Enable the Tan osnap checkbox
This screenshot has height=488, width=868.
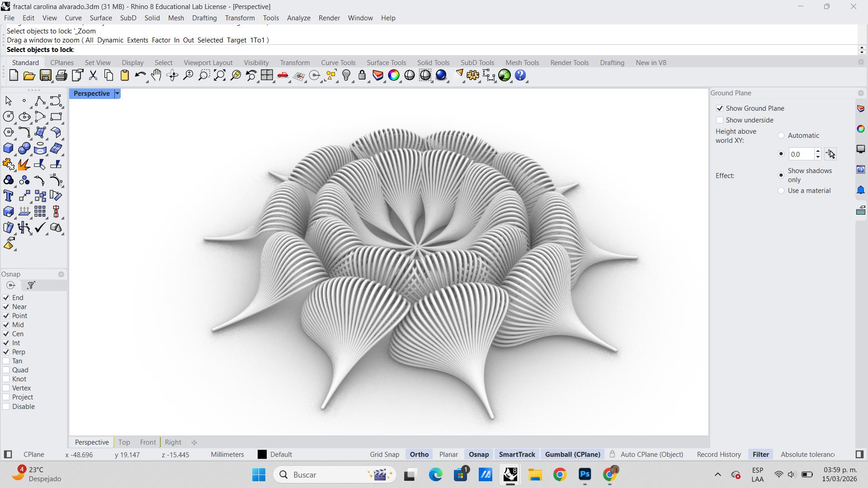point(6,361)
